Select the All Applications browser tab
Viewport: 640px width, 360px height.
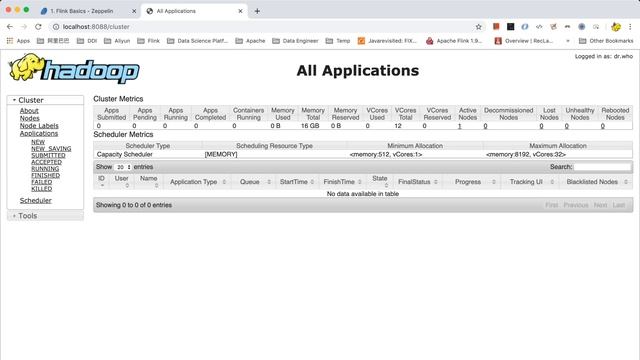click(x=194, y=11)
